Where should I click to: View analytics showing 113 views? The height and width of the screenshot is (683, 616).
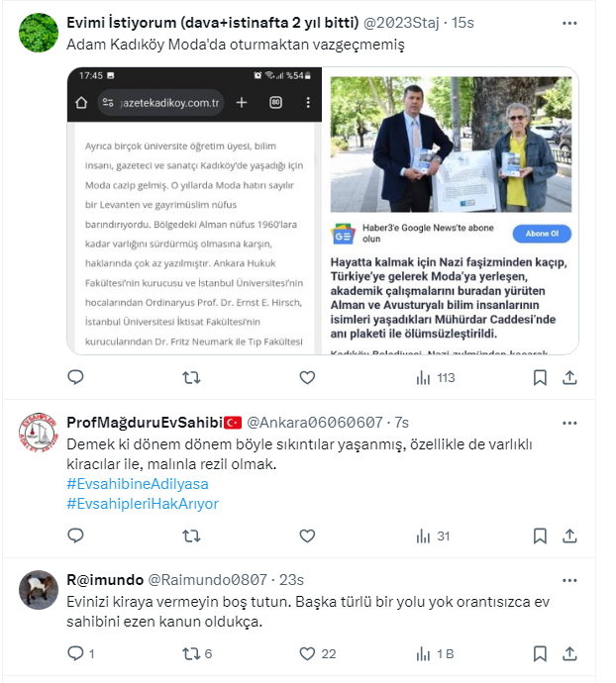pos(435,378)
